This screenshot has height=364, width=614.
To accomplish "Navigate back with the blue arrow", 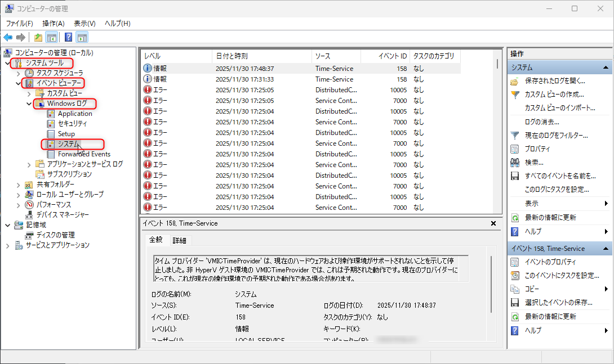I will pyautogui.click(x=8, y=37).
